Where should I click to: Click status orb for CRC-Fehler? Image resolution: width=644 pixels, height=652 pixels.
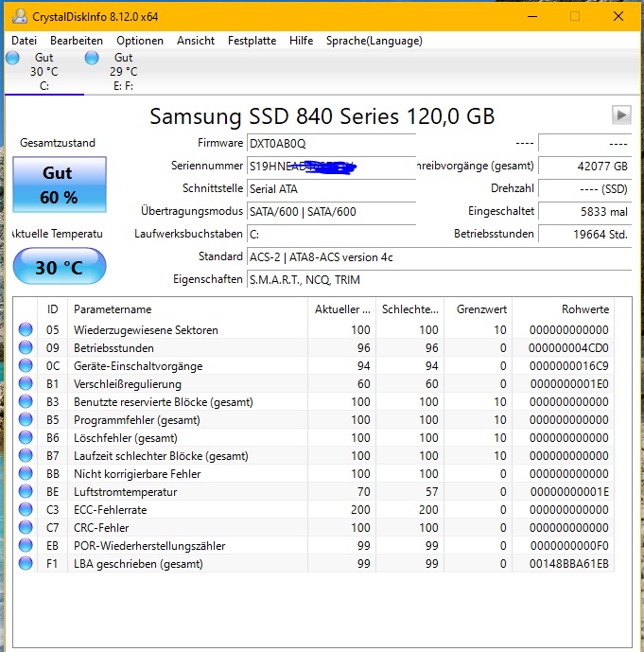pos(26,527)
